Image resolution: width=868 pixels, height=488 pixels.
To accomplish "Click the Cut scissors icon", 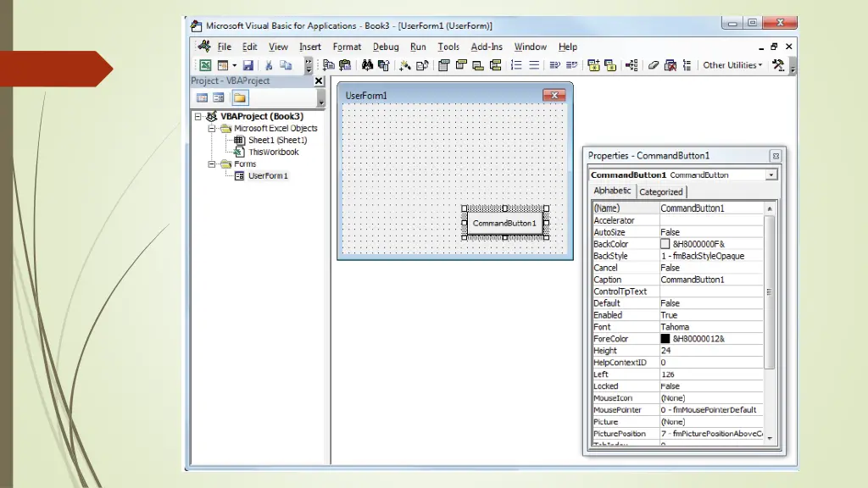I will [269, 65].
